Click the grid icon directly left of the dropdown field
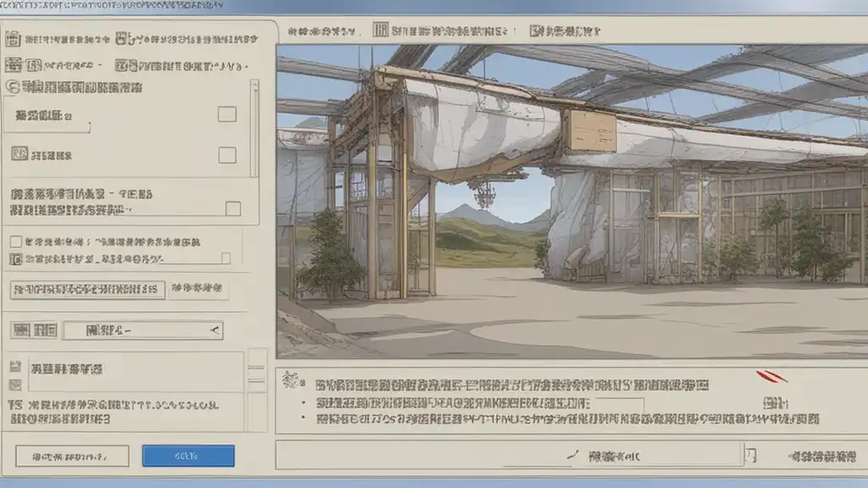The height and width of the screenshot is (488, 868). tap(45, 330)
